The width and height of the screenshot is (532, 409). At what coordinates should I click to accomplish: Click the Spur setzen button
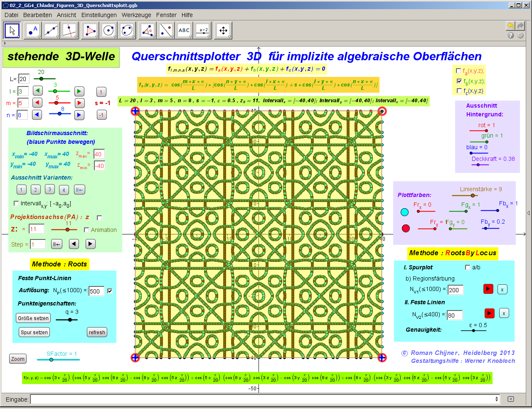pyautogui.click(x=34, y=332)
